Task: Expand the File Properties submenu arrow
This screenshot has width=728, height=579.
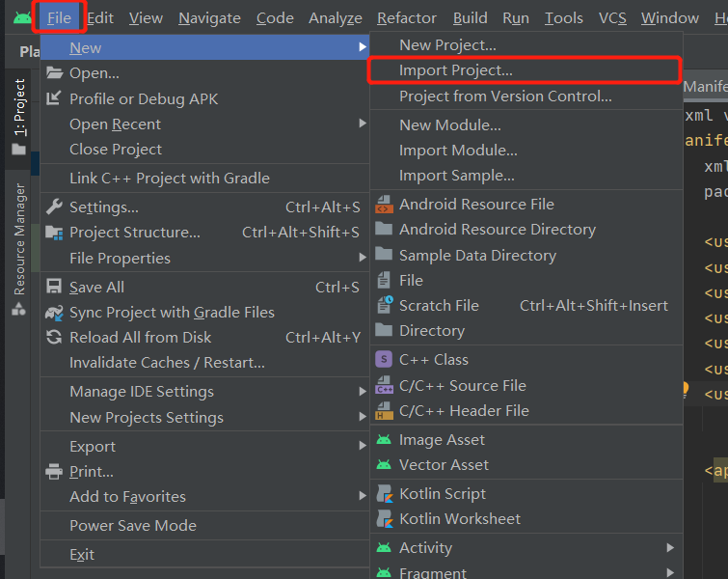Action: 363,257
